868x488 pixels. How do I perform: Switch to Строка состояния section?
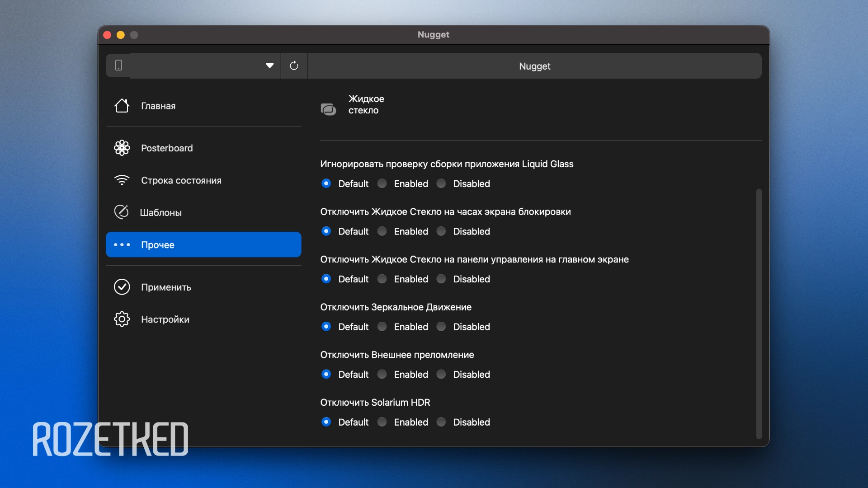point(181,180)
